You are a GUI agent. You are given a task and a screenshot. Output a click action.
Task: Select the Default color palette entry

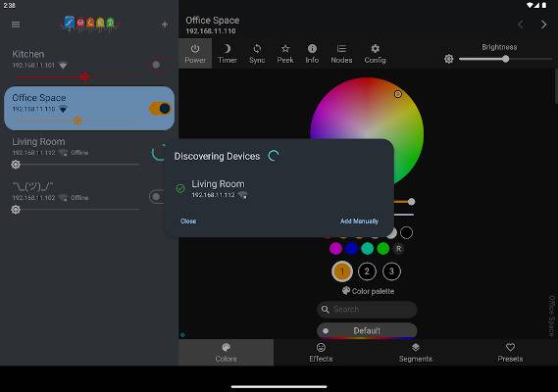[x=367, y=330]
